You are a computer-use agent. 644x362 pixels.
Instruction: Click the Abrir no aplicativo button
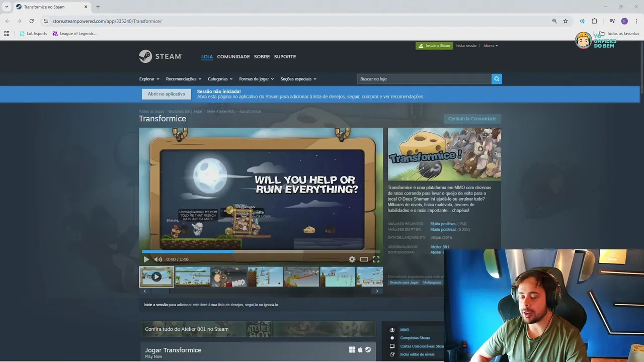(167, 94)
